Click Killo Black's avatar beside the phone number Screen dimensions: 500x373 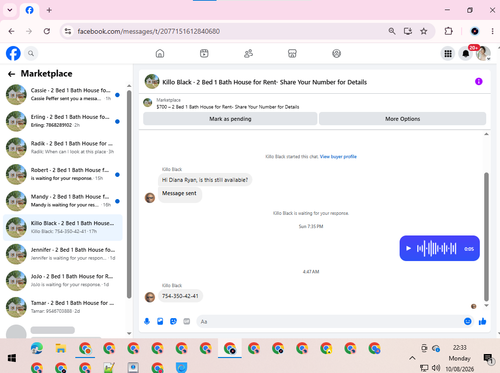tap(150, 297)
